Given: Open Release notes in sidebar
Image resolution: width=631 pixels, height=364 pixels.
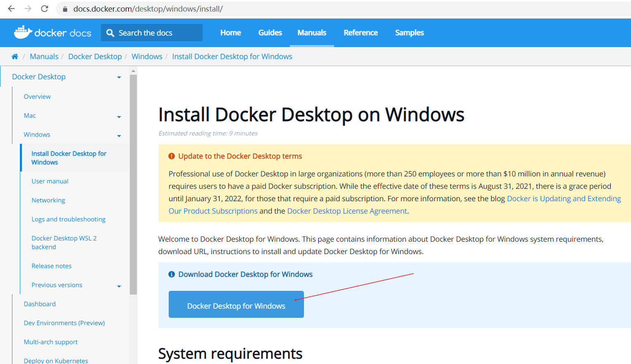Looking at the screenshot, I should tap(52, 266).
